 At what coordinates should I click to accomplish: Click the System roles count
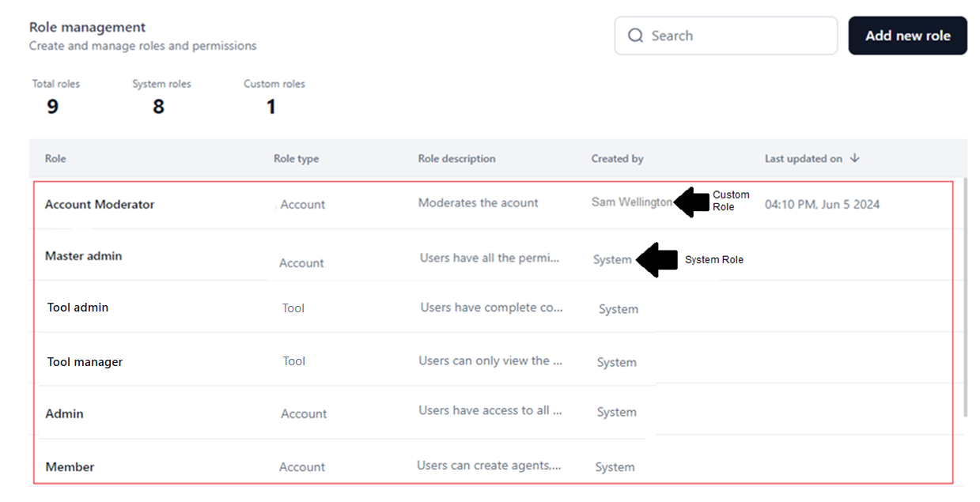pos(158,107)
